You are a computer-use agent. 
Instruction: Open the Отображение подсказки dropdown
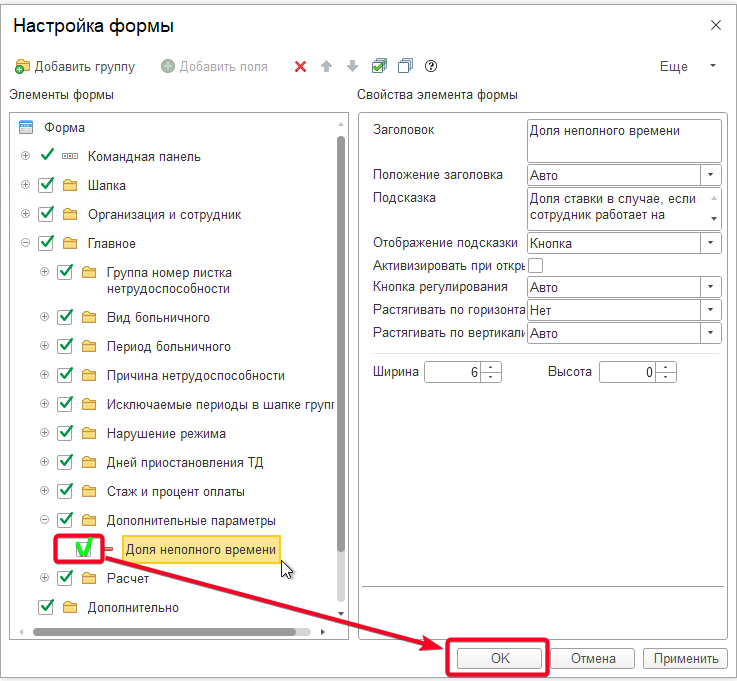[710, 243]
